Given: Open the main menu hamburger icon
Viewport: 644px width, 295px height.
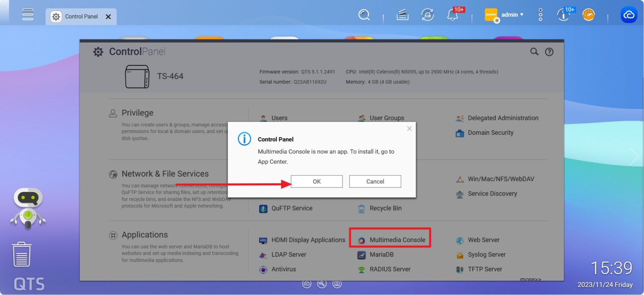Looking at the screenshot, I should click(x=28, y=14).
